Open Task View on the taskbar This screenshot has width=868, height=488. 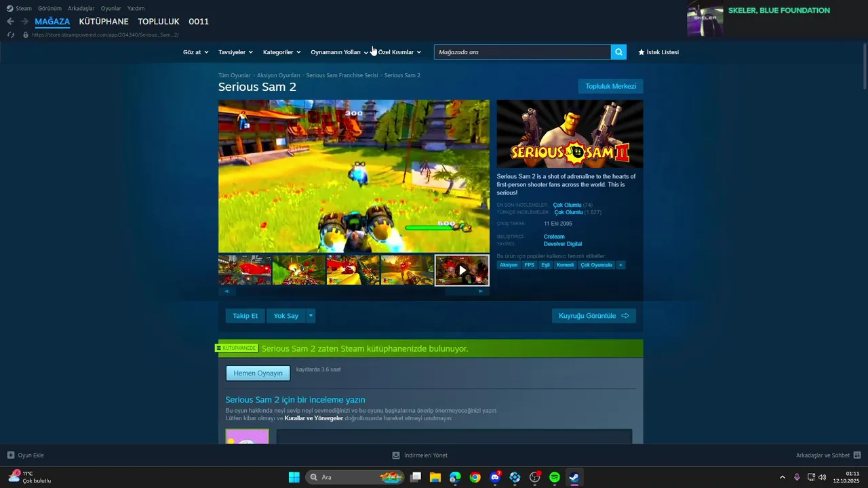click(416, 477)
